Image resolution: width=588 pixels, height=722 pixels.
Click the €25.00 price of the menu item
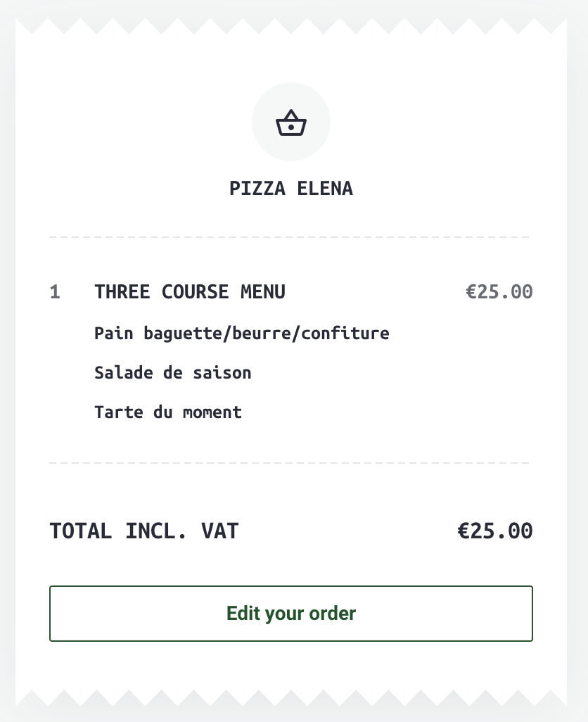click(x=499, y=292)
